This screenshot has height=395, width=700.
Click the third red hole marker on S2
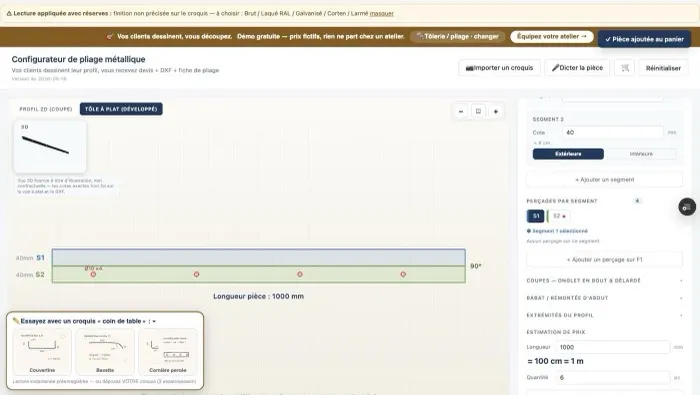300,274
